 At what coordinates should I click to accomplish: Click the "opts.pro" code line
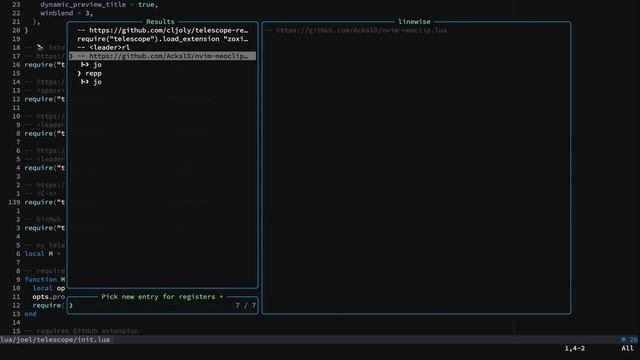(x=49, y=297)
